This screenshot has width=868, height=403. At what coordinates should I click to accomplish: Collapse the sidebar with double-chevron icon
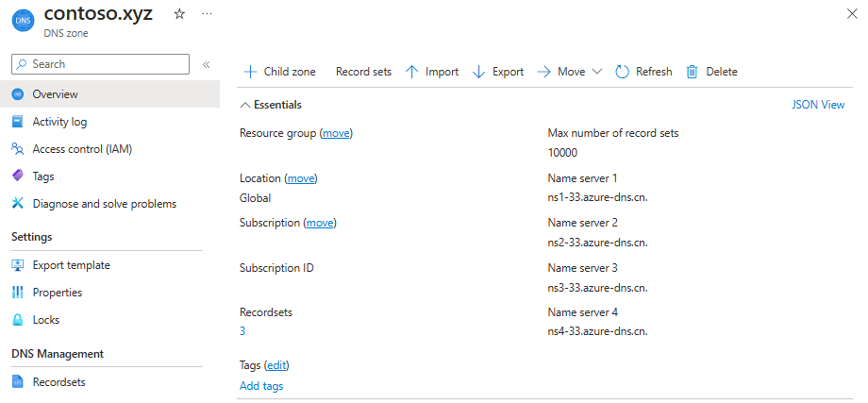(206, 64)
